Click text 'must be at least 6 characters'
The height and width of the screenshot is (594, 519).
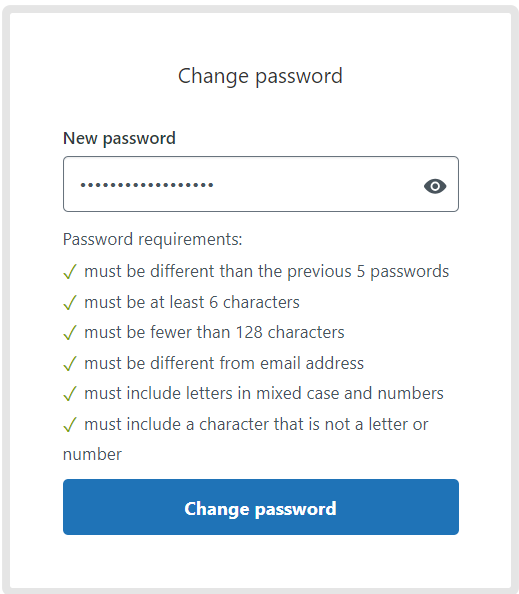pos(192,302)
